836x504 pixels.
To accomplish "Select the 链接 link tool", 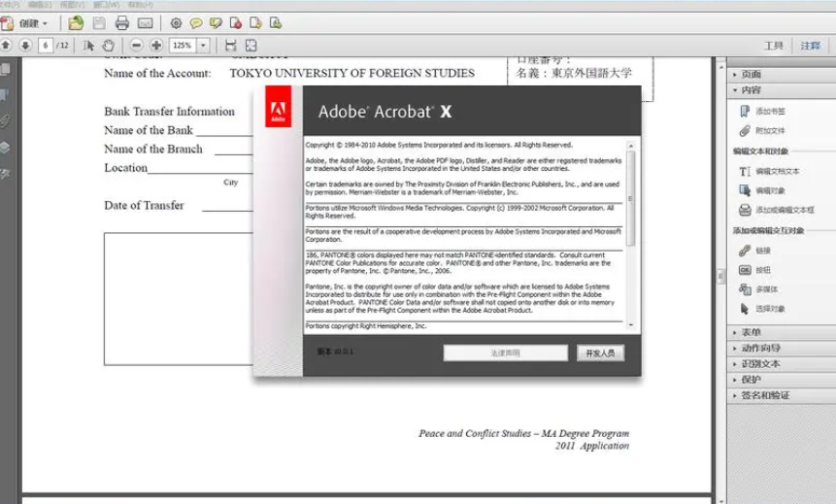I will pyautogui.click(x=755, y=251).
